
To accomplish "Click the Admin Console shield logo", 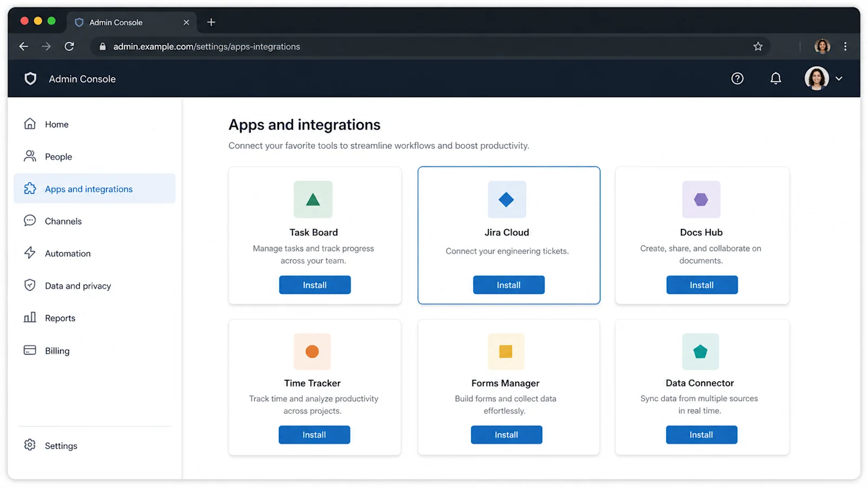I will (30, 79).
